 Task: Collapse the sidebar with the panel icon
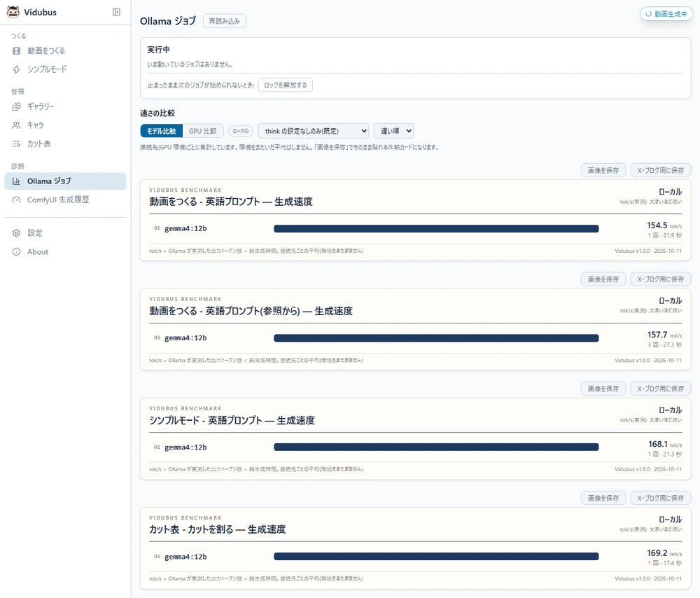(116, 12)
